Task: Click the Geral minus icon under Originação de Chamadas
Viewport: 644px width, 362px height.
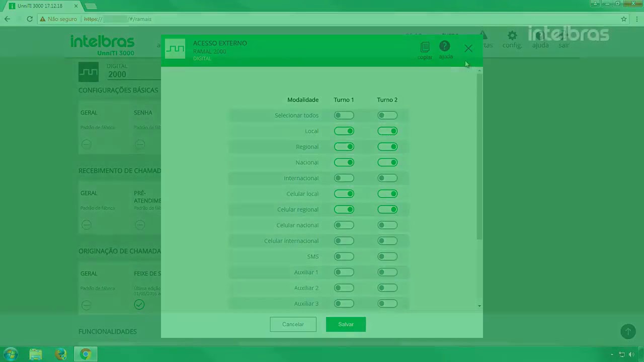Action: [x=87, y=305]
